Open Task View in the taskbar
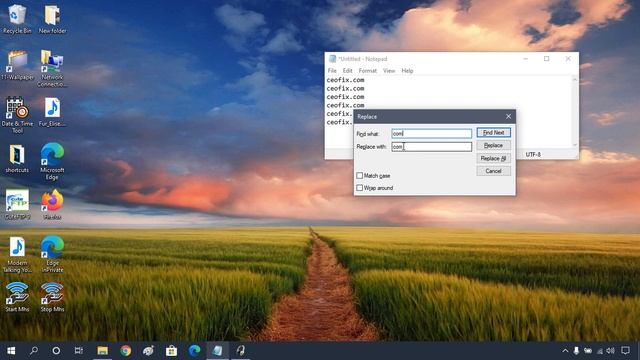This screenshot has width=640, height=360. (x=79, y=351)
